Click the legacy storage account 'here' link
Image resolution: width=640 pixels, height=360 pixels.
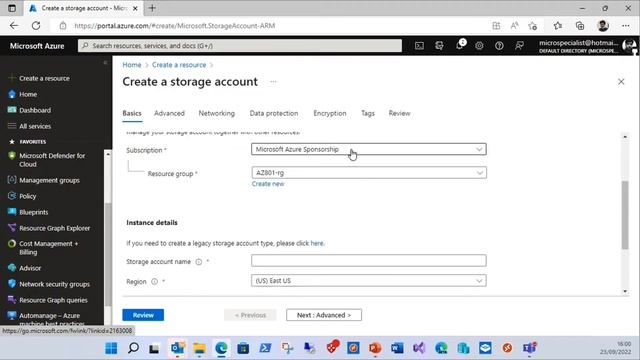(x=317, y=243)
